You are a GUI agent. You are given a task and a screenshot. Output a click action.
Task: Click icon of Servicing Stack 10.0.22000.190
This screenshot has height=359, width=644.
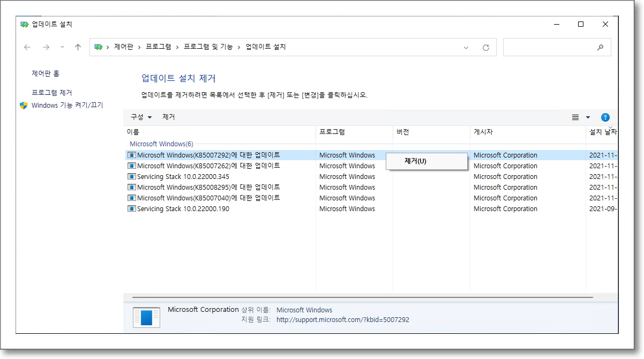point(132,209)
